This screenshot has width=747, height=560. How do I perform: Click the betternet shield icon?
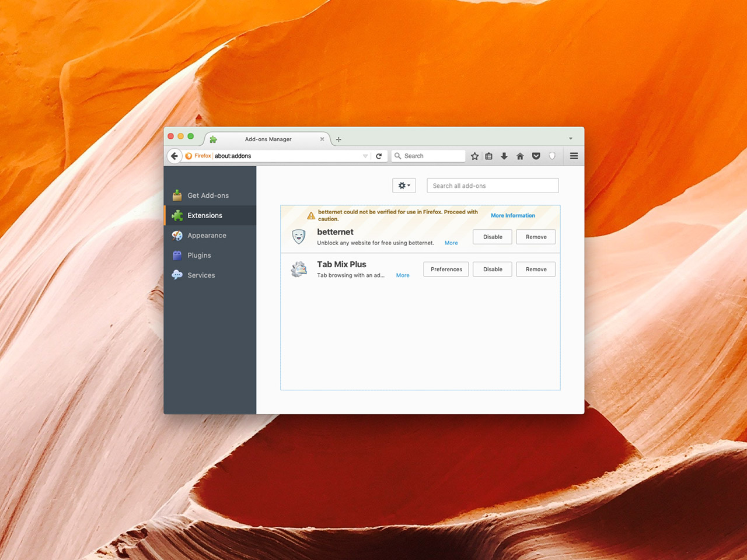tap(299, 236)
